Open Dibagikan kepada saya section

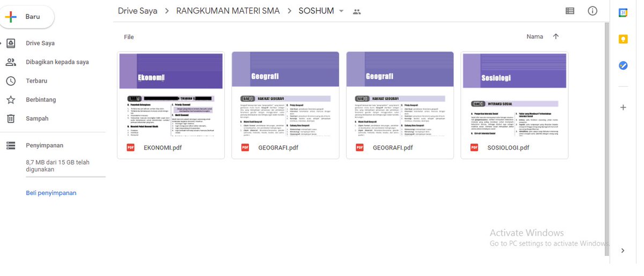[x=57, y=62]
